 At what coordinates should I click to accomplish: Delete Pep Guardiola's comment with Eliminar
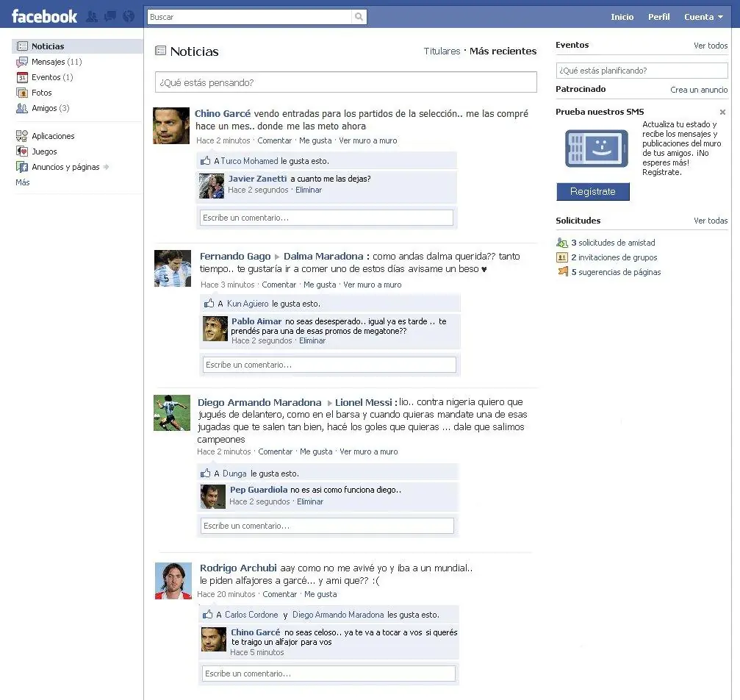[x=310, y=501]
